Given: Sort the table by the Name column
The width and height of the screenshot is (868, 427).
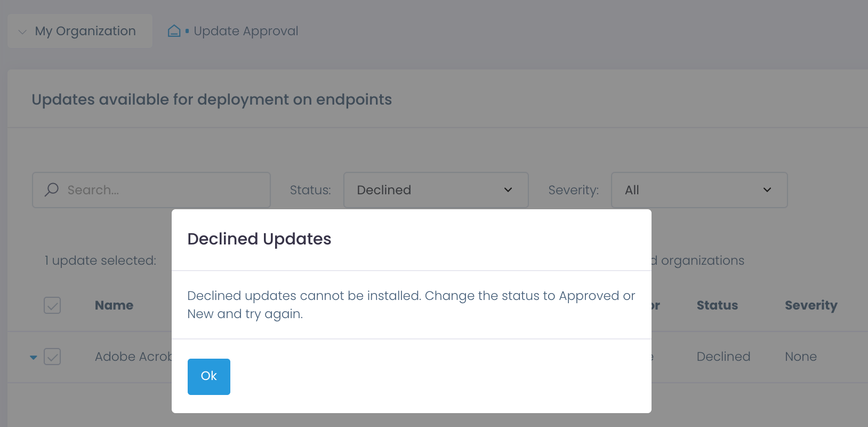Looking at the screenshot, I should click(114, 305).
